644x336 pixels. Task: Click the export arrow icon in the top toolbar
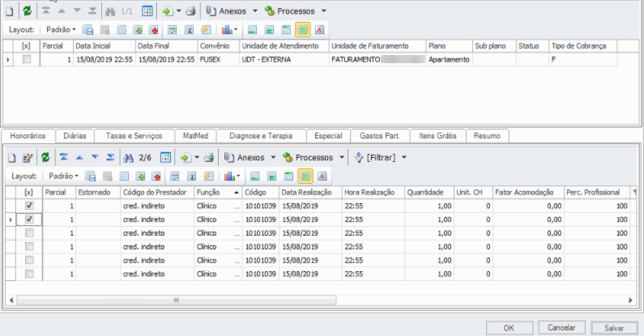point(168,11)
